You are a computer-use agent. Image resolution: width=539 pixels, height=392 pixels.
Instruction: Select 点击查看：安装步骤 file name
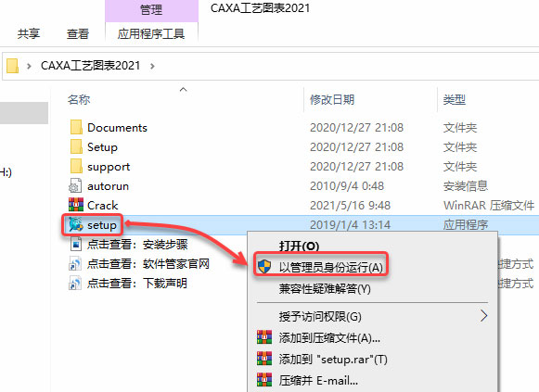137,245
